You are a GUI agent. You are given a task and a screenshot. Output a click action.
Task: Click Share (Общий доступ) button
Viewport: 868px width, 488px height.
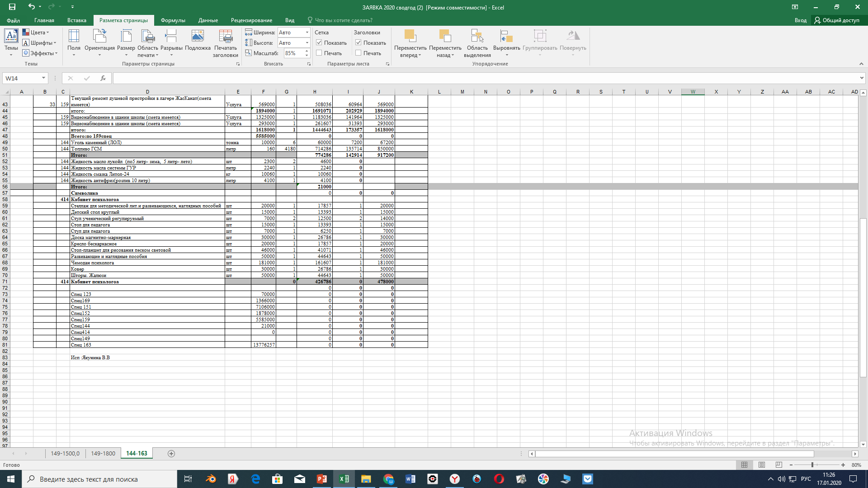click(x=837, y=20)
